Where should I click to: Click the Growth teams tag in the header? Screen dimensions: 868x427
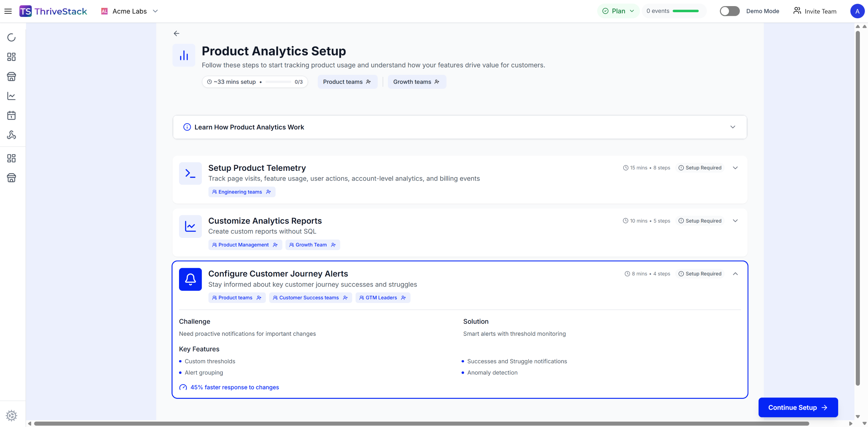pyautogui.click(x=416, y=82)
